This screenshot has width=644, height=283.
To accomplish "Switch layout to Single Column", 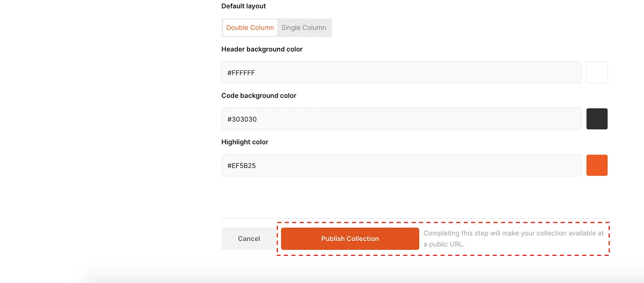I will point(304,28).
